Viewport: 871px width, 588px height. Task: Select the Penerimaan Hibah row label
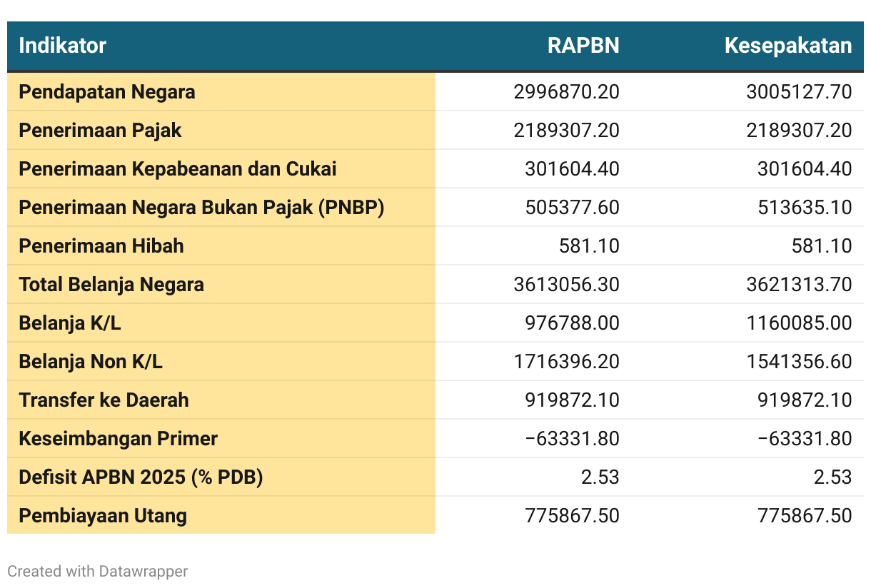point(101,246)
